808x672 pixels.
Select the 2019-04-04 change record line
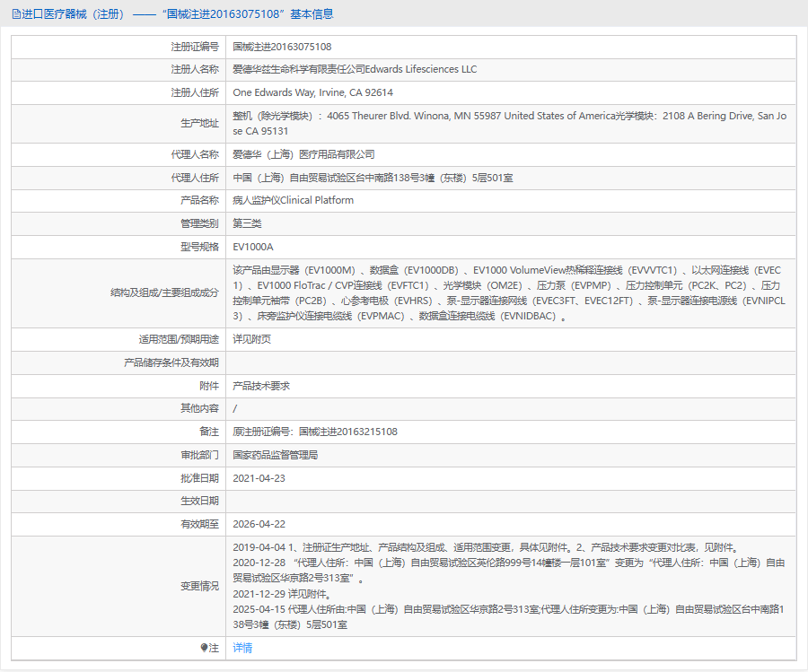tap(487, 548)
